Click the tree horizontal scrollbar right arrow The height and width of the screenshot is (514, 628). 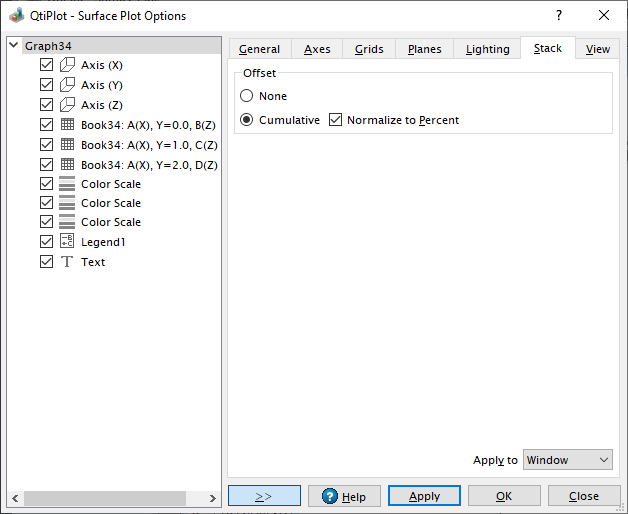point(213,498)
